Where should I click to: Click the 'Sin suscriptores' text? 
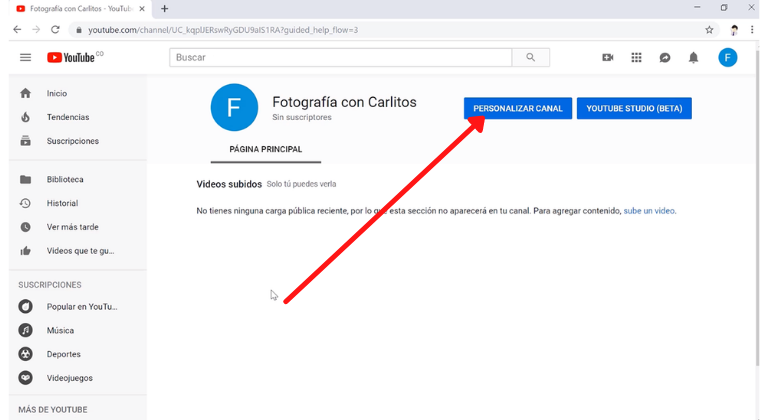302,117
